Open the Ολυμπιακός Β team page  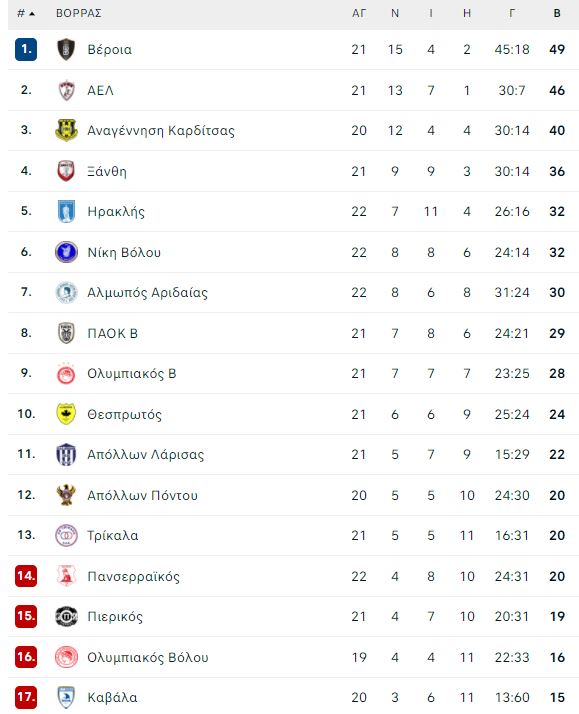click(x=132, y=373)
